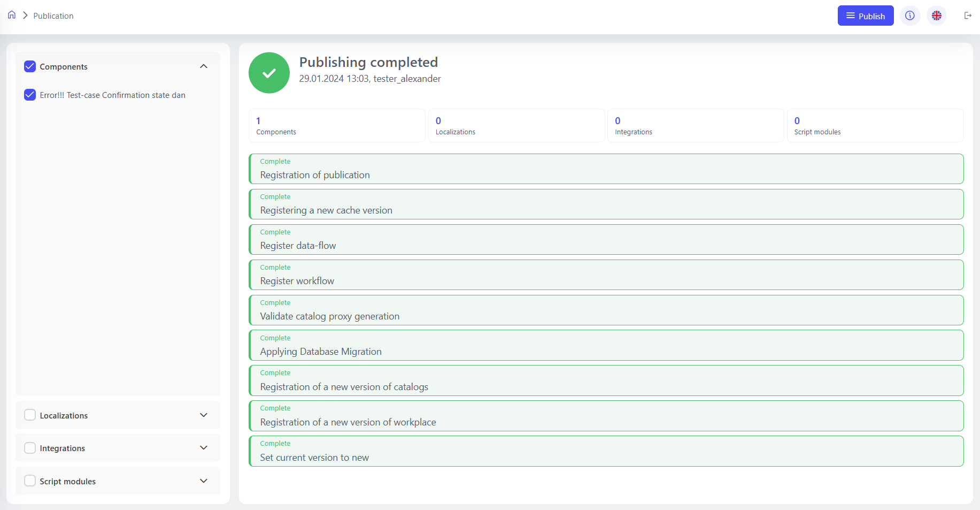Screen dimensions: 980x510
Task: Click the Applying Database Migration step
Action: click(x=606, y=345)
